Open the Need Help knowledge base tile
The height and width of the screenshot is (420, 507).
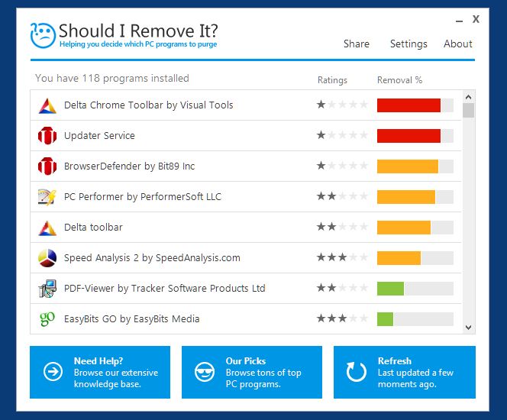[100, 372]
